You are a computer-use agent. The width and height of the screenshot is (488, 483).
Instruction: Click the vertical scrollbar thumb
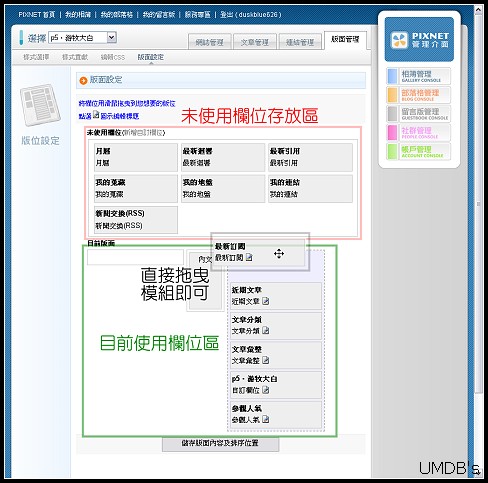[x=478, y=203]
